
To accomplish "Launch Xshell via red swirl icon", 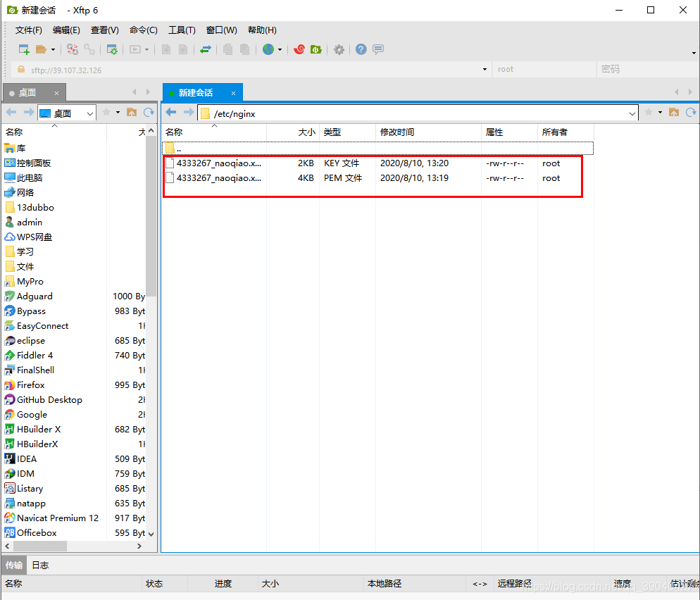I will (x=299, y=49).
